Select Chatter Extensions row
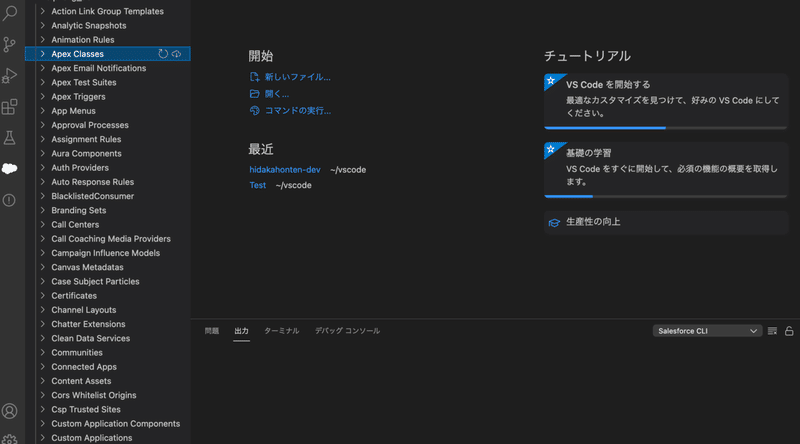The image size is (800, 444). pyautogui.click(x=108, y=324)
